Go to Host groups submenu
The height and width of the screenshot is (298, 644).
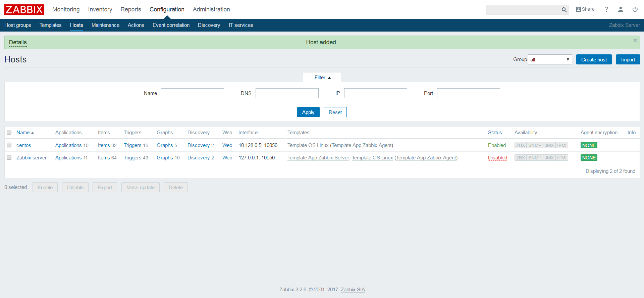(x=17, y=25)
